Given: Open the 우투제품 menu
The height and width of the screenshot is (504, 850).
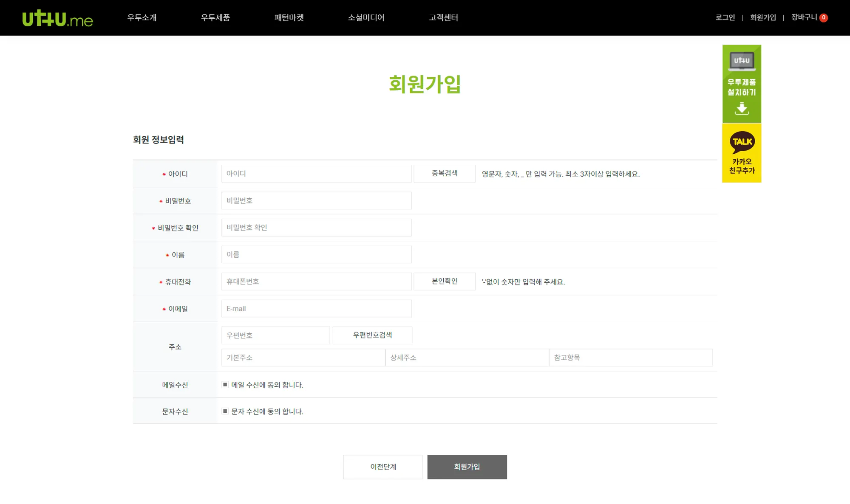Looking at the screenshot, I should tap(215, 17).
